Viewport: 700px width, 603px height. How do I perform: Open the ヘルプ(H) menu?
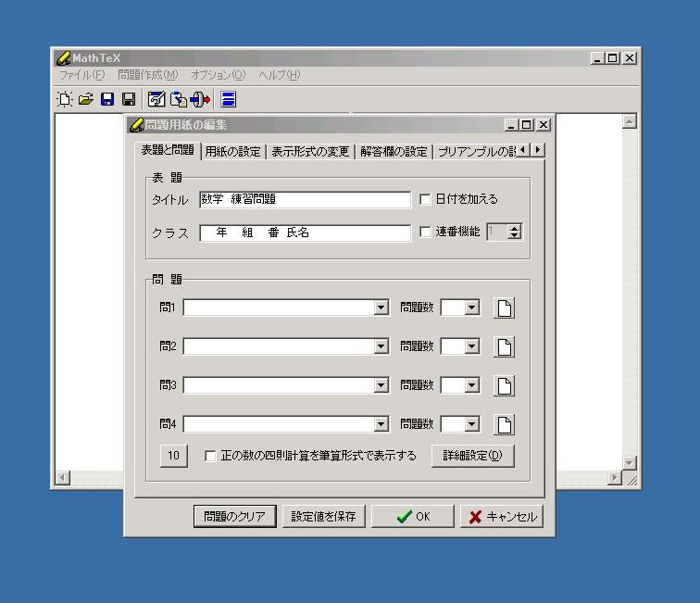pyautogui.click(x=280, y=75)
